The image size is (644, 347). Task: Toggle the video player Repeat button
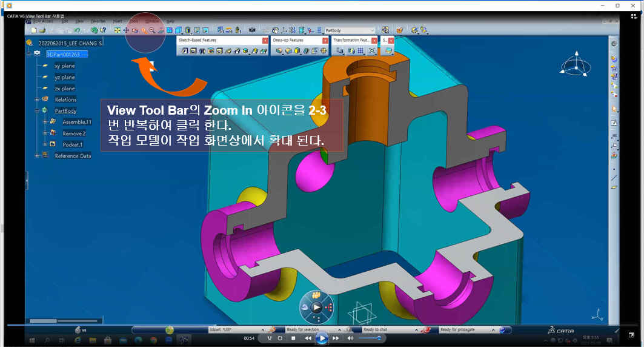pyautogui.click(x=280, y=338)
